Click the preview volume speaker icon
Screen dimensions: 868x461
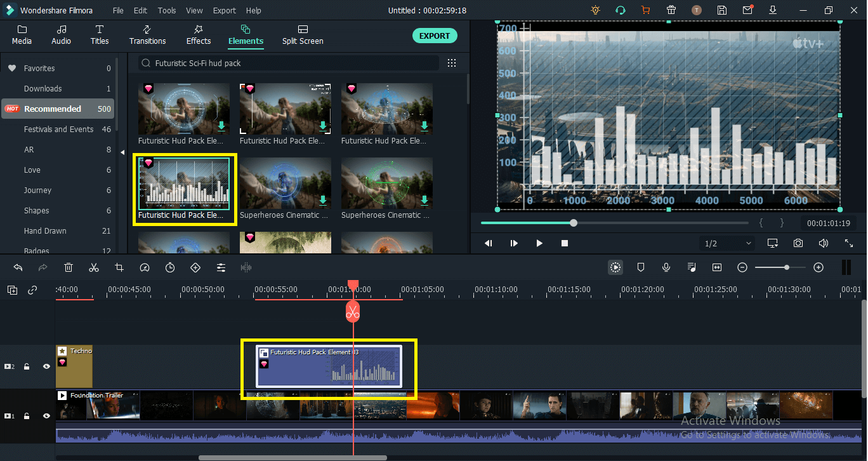823,243
